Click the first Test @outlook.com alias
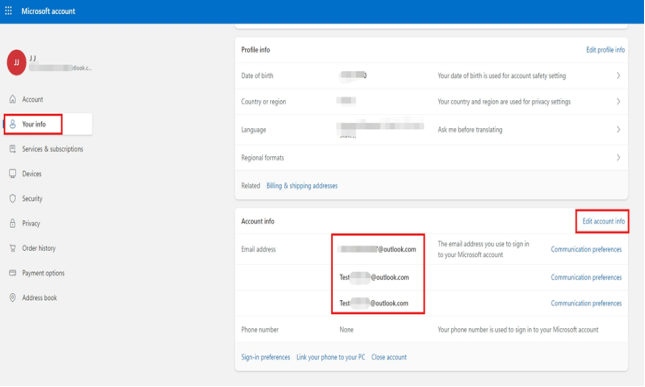 tap(374, 277)
